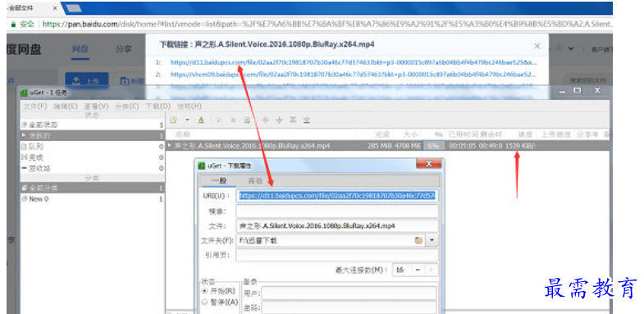The width and height of the screenshot is (644, 314).
Task: Click the New Download toolbar icon in uGet
Action: coord(174,120)
